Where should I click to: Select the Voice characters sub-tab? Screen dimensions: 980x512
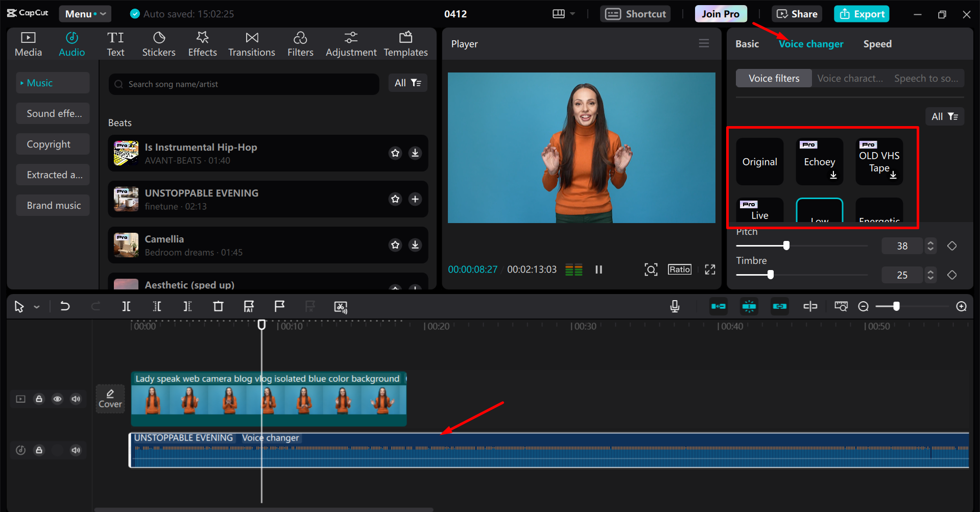click(x=850, y=79)
